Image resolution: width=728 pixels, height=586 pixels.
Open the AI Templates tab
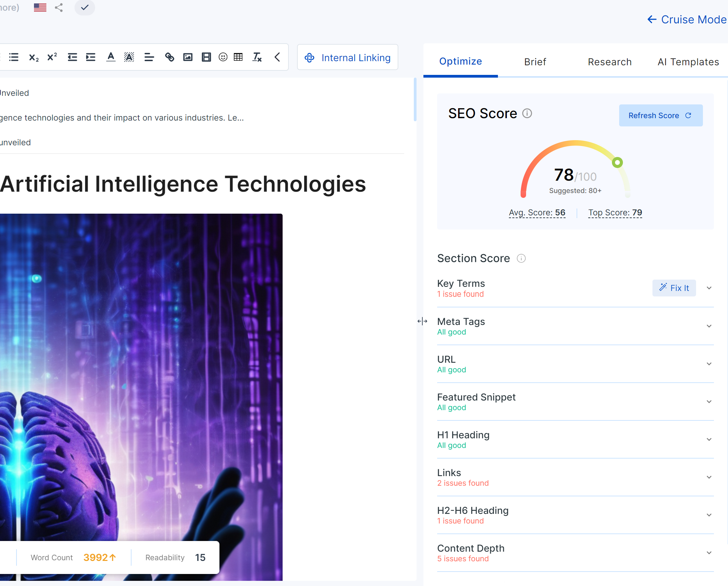point(688,62)
